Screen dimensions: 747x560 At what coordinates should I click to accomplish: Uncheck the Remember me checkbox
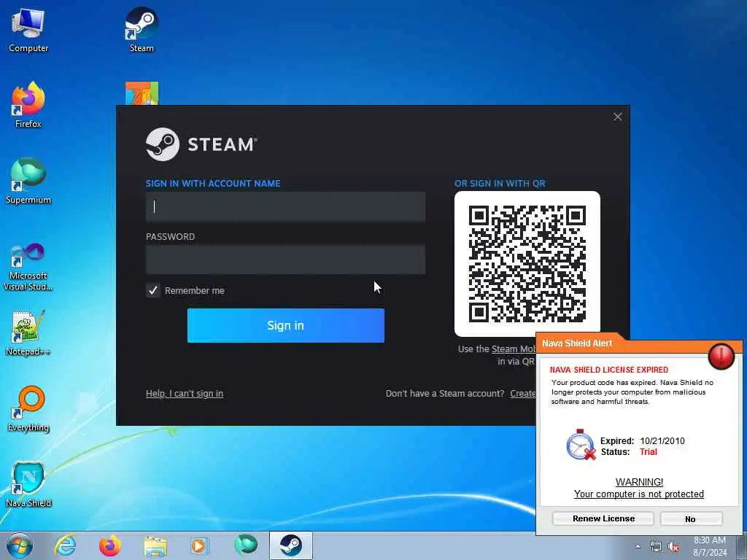pyautogui.click(x=153, y=290)
